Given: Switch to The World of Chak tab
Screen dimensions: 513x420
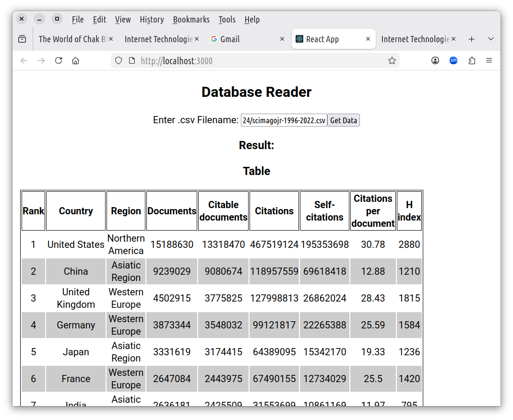Looking at the screenshot, I should (x=72, y=39).
